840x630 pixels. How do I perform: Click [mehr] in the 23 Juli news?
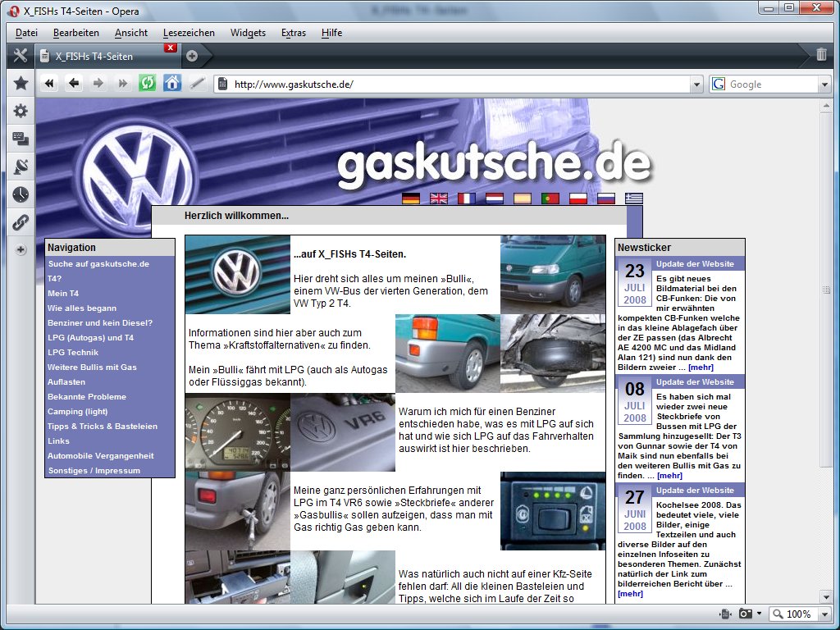coord(701,367)
